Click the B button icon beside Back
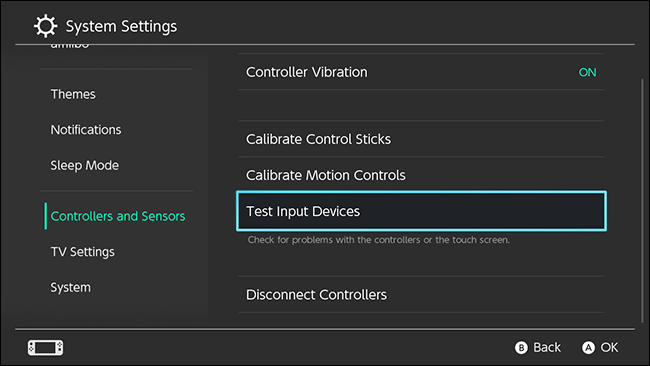650x366 pixels. coord(521,347)
